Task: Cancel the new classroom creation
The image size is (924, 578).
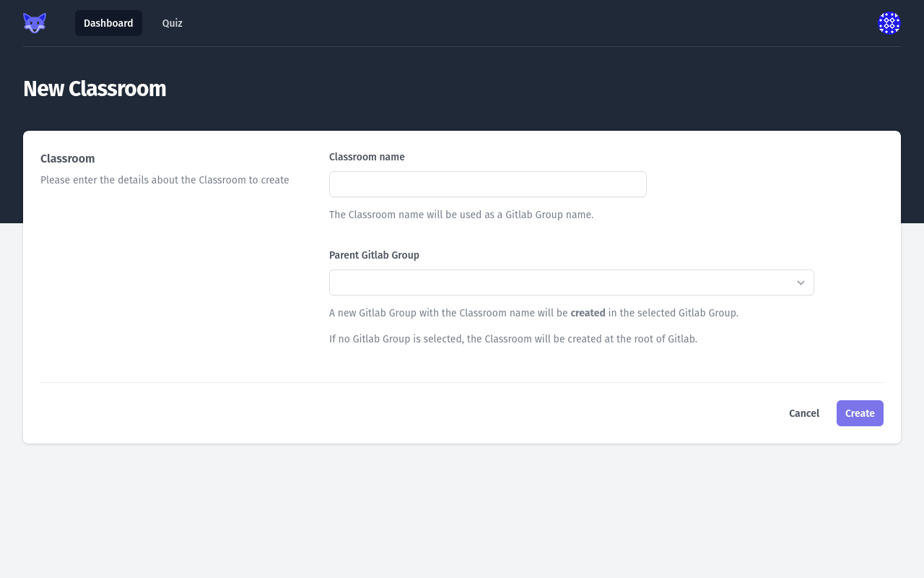Action: [804, 413]
